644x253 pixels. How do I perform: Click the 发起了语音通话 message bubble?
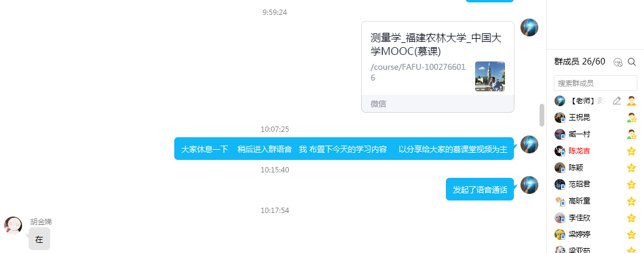[480, 189]
